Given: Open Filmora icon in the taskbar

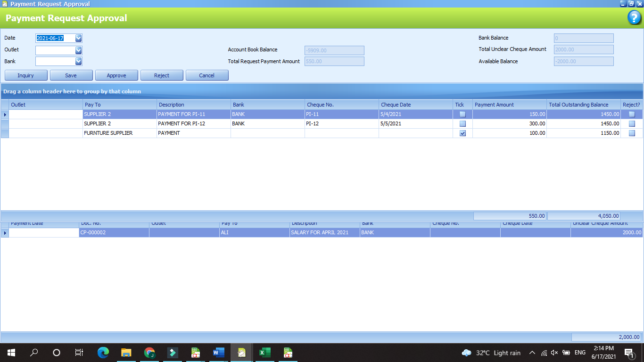Looking at the screenshot, I should (173, 352).
